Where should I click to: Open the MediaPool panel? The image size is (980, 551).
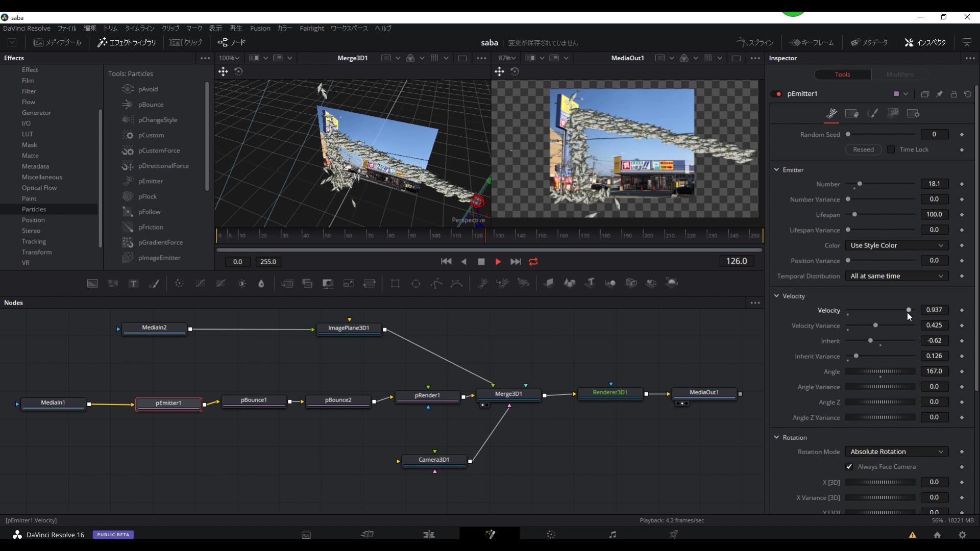pos(57,42)
